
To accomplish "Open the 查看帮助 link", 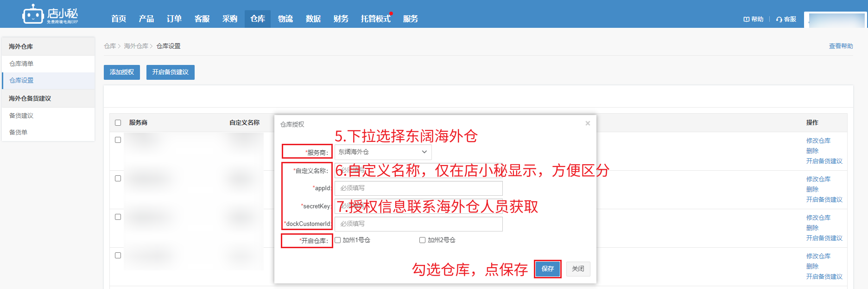I will click(x=841, y=46).
